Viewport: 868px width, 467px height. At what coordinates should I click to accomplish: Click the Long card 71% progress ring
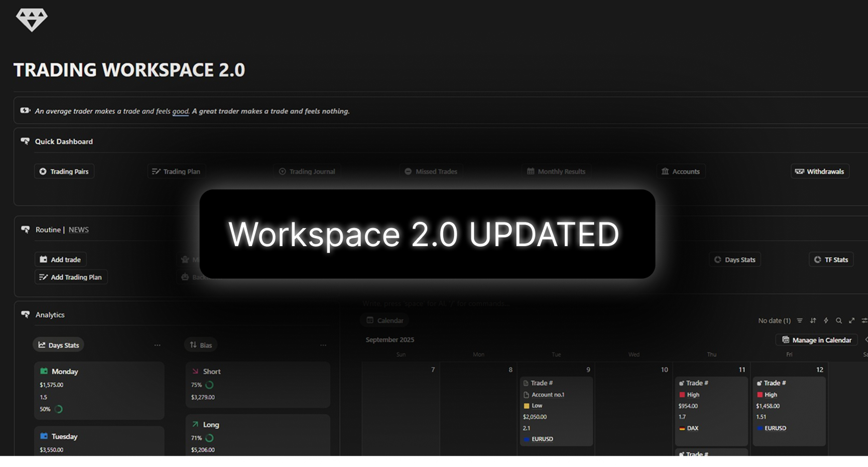210,438
